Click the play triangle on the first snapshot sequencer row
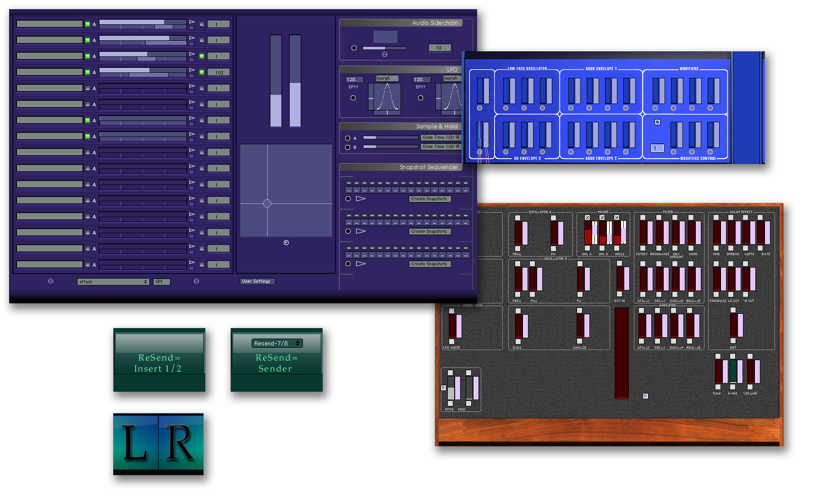 362,198
